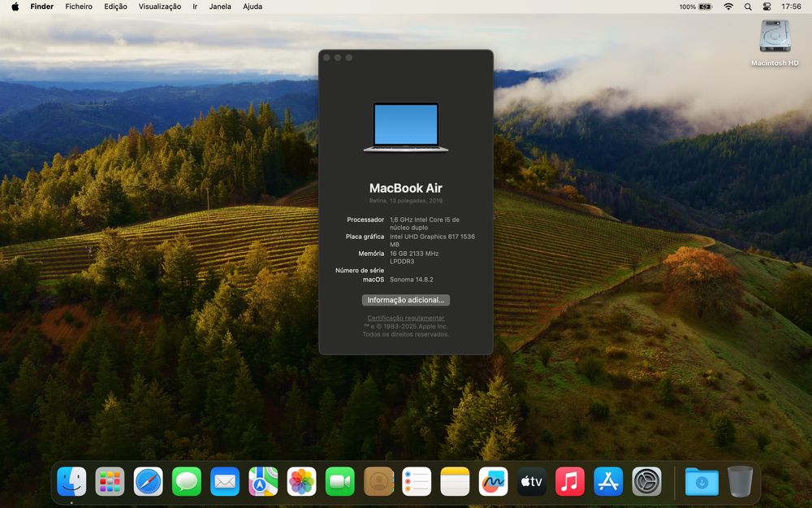Click 'Retina, 13 polegadas, 2019' subtitle
This screenshot has width=812, height=508.
pyautogui.click(x=405, y=201)
